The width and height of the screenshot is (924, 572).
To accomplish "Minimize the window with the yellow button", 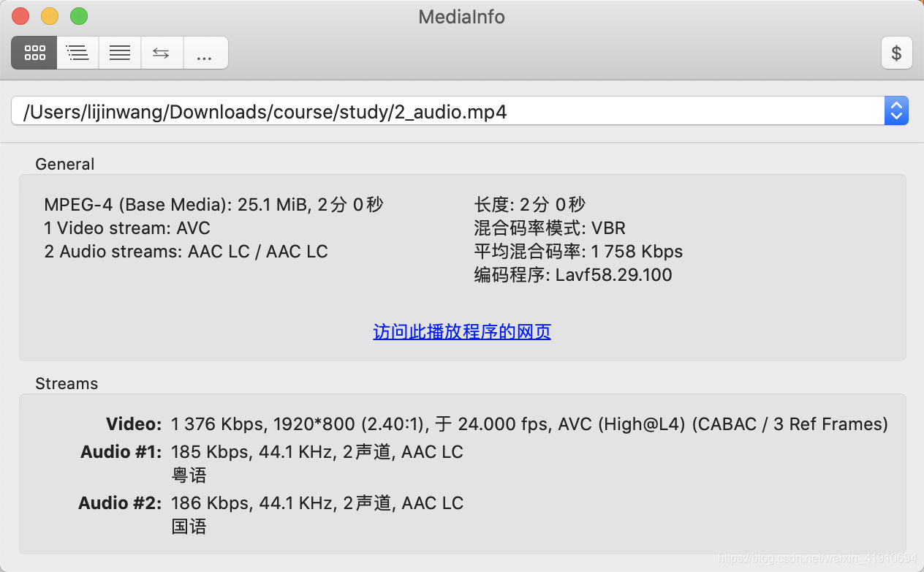I will [50, 16].
